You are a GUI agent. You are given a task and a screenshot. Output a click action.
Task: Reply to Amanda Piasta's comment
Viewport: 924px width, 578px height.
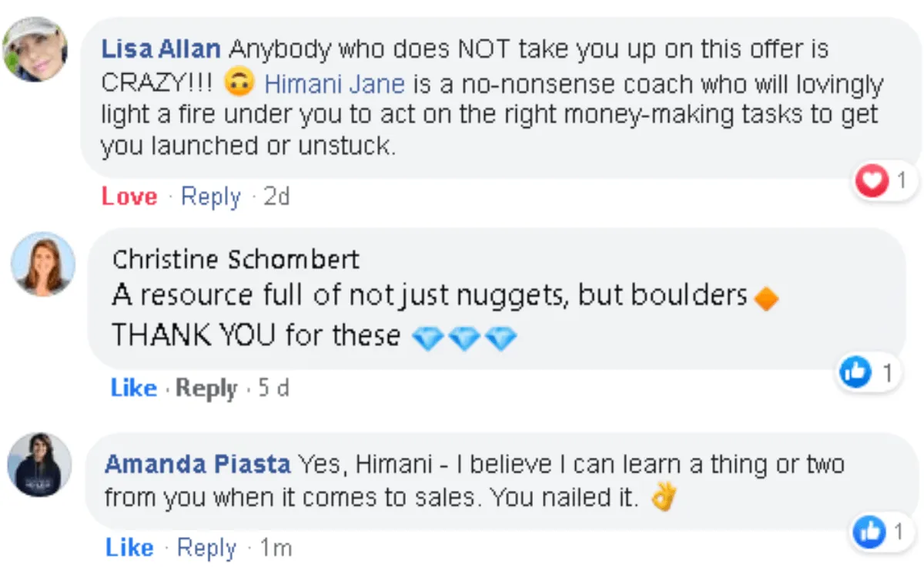206,548
